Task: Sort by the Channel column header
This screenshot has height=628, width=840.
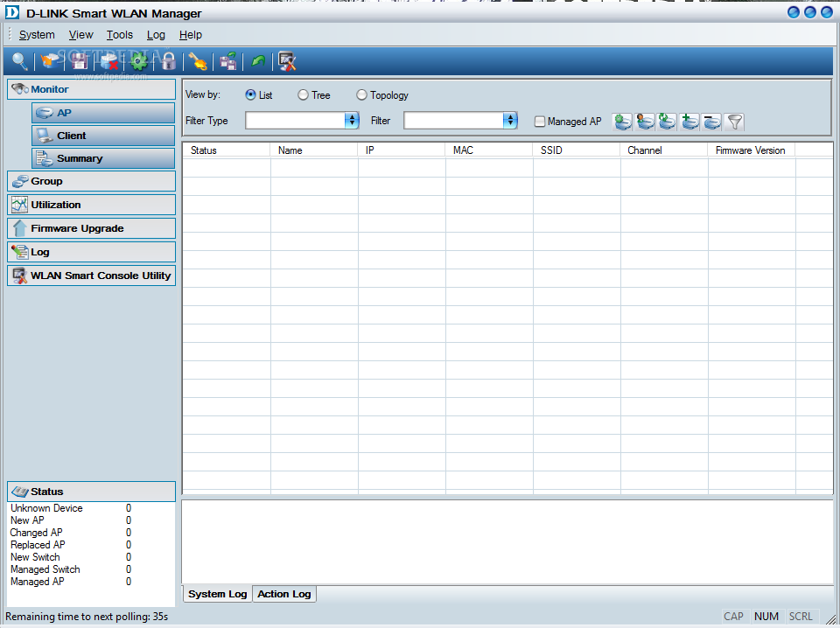Action: (663, 150)
